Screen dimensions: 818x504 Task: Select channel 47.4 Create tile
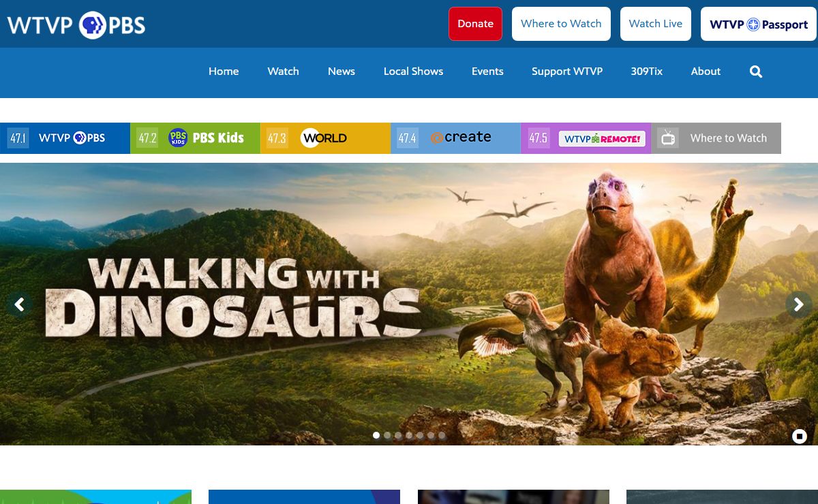coord(455,138)
